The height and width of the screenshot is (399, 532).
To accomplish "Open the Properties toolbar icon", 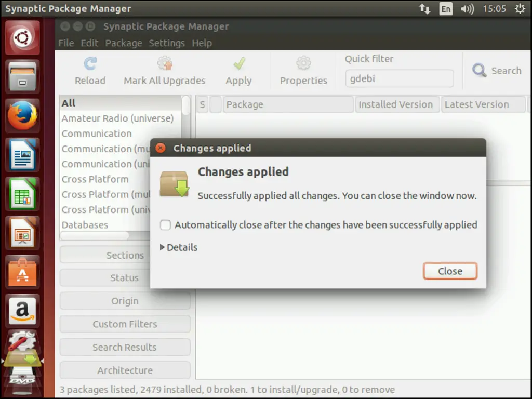I will pos(303,63).
